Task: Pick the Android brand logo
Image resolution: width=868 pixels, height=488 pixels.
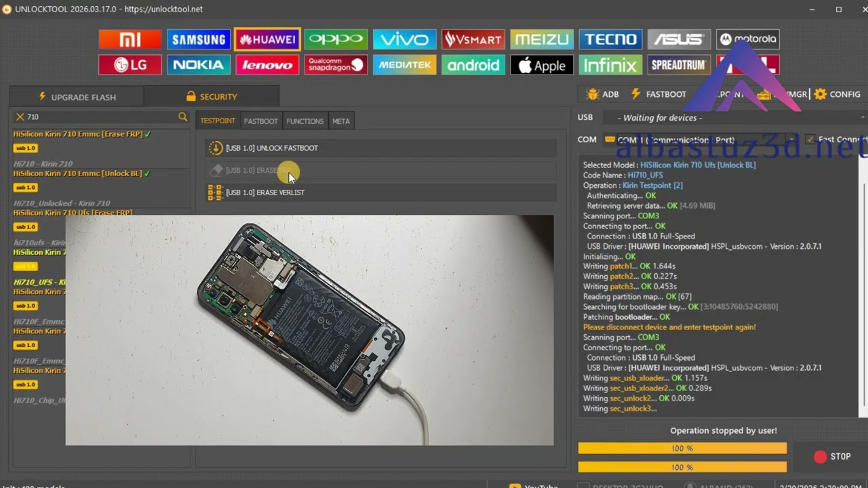Action: 473,65
